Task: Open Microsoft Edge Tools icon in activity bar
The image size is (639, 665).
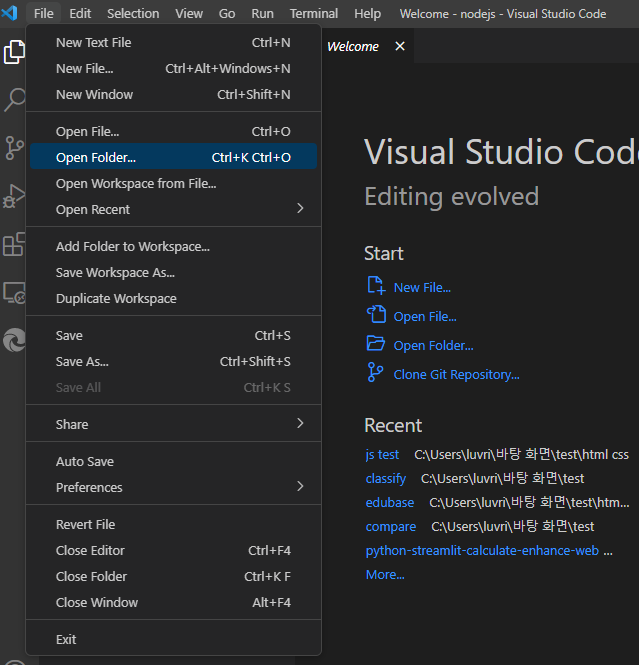Action: tap(14, 340)
